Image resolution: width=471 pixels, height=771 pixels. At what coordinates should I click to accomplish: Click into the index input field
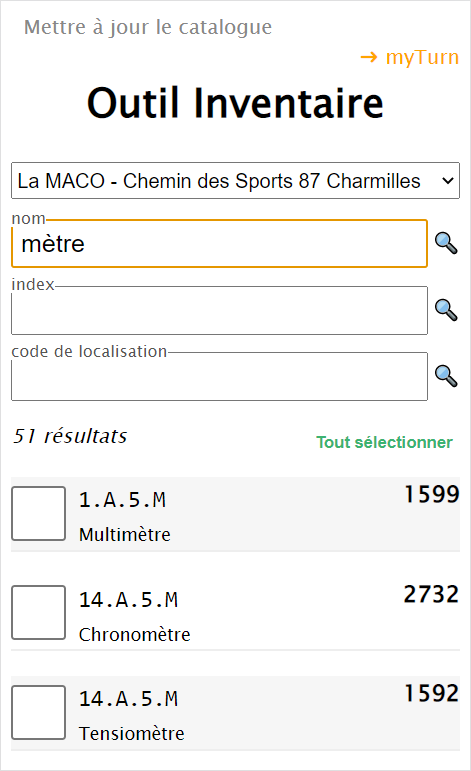219,310
